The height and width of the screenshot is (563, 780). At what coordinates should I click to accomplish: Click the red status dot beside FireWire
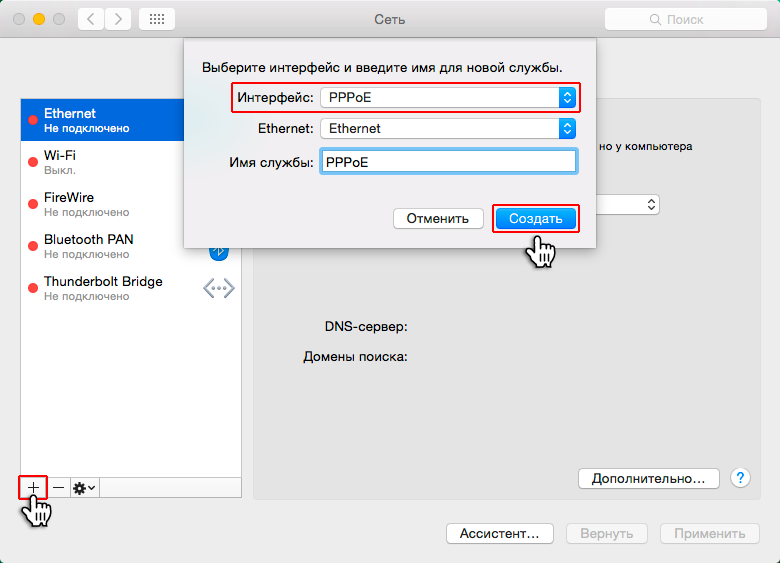coord(33,204)
